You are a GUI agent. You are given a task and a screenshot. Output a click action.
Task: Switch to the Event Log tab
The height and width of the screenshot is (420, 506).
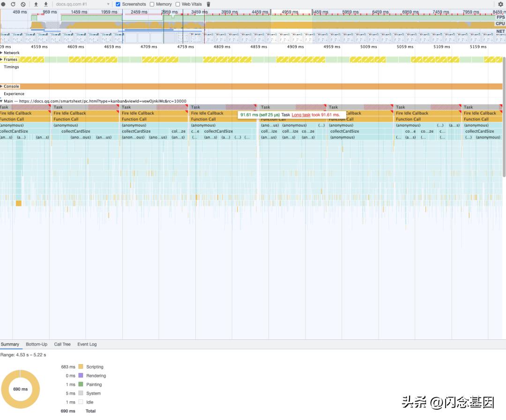pos(87,344)
